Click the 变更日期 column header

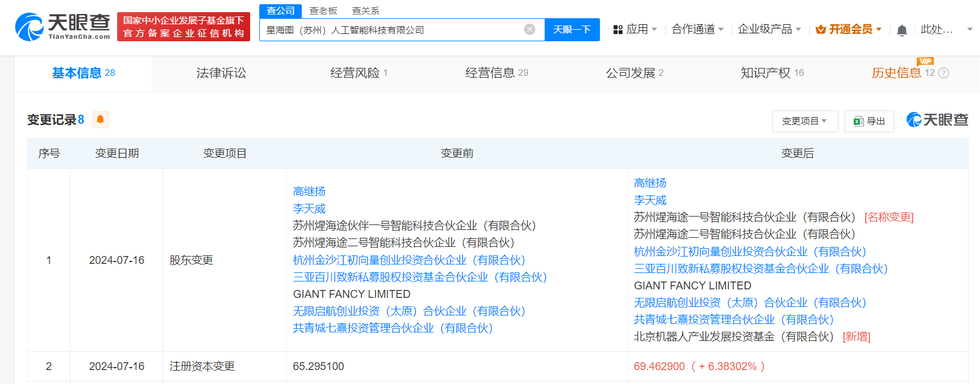[117, 153]
